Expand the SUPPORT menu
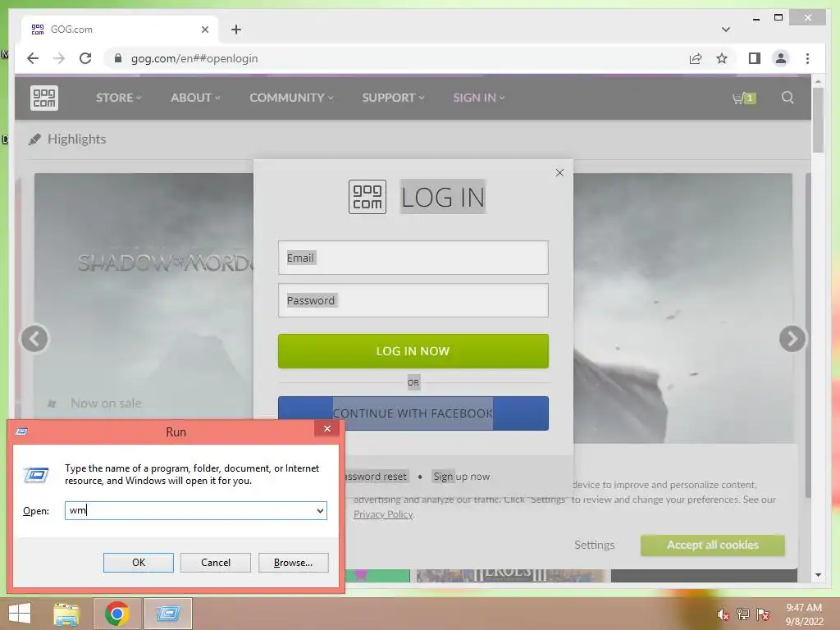This screenshot has height=630, width=840. coord(393,98)
